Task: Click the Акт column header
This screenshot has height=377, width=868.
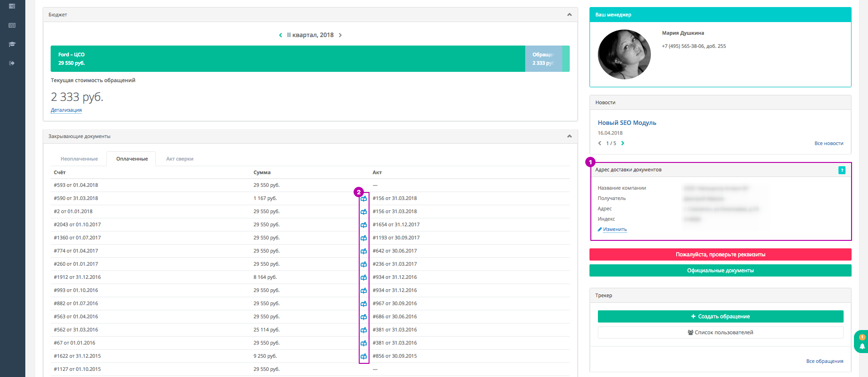Action: (377, 172)
